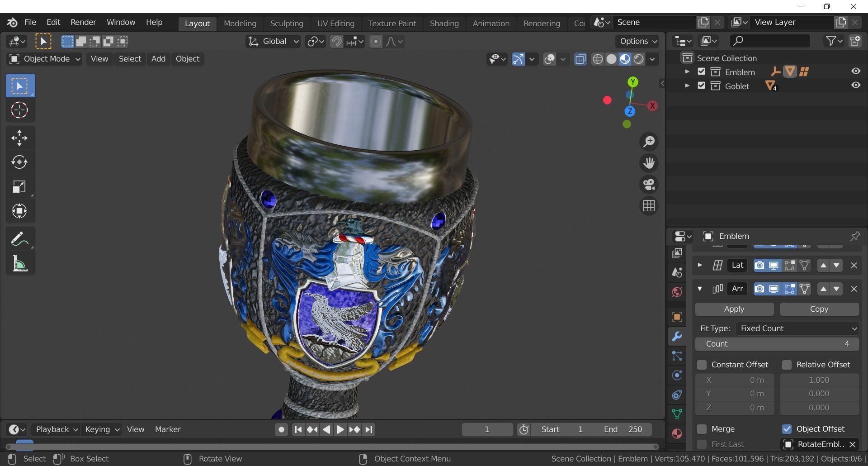Toggle Array modifier render camera visibility
The width and height of the screenshot is (868, 466).
[x=759, y=289]
